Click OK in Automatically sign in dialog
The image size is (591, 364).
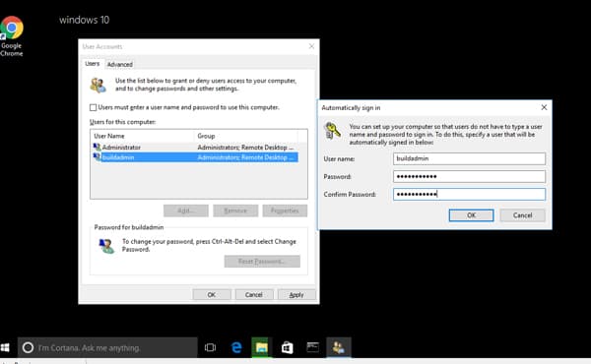point(471,215)
